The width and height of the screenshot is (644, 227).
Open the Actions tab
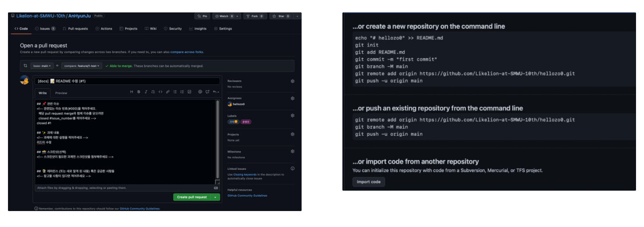[x=104, y=28]
